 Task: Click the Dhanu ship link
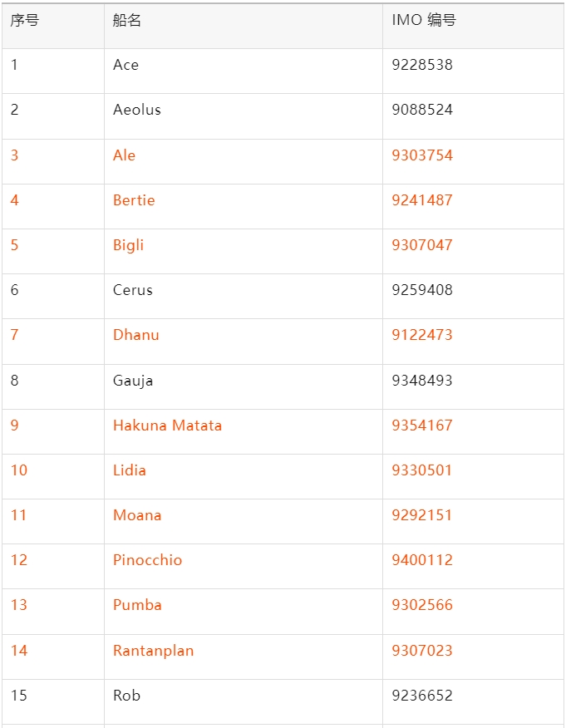click(x=136, y=335)
